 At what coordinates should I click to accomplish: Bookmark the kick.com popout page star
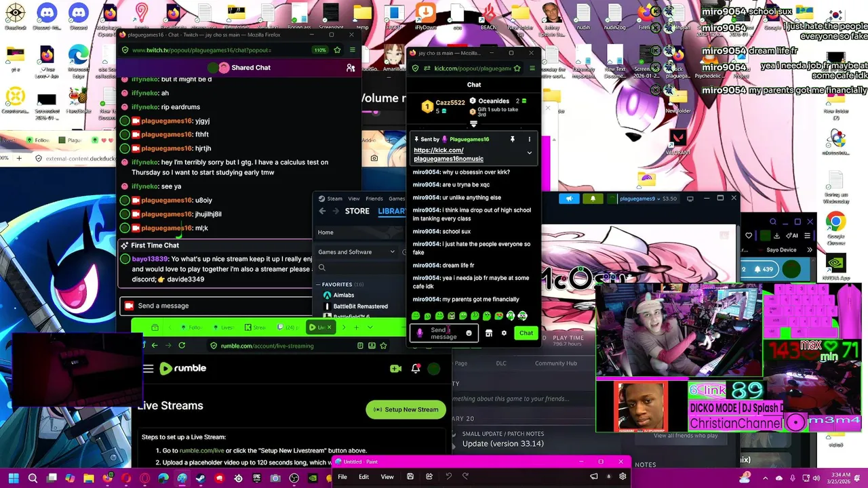(x=517, y=68)
